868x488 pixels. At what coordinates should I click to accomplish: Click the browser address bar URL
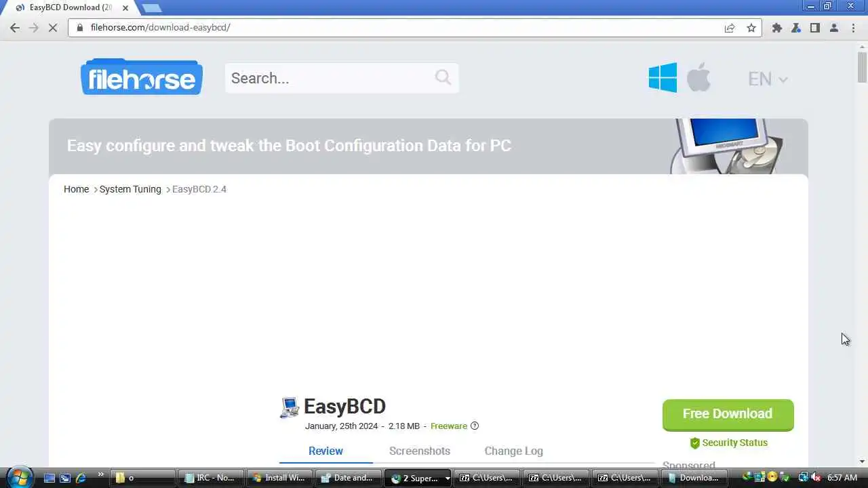click(x=160, y=28)
